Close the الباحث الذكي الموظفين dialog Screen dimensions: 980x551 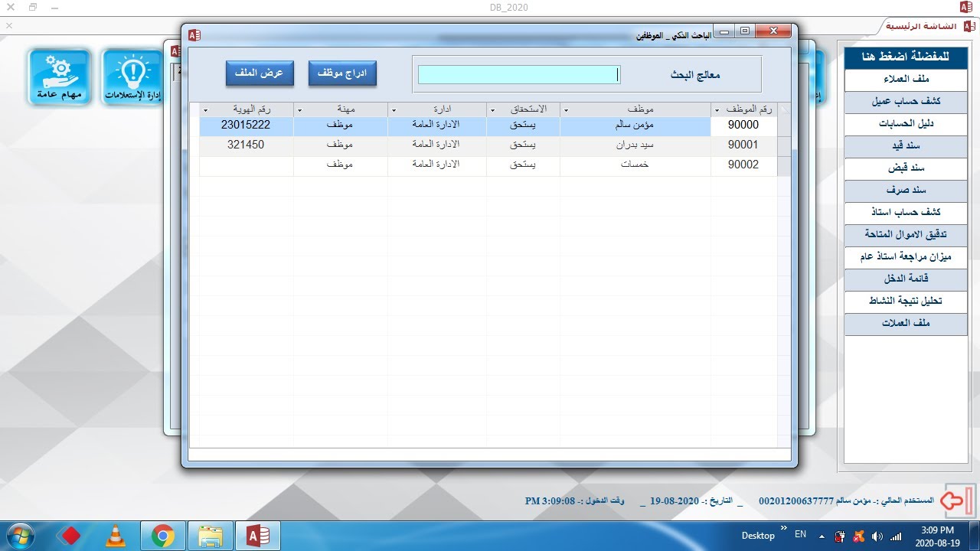click(x=773, y=31)
